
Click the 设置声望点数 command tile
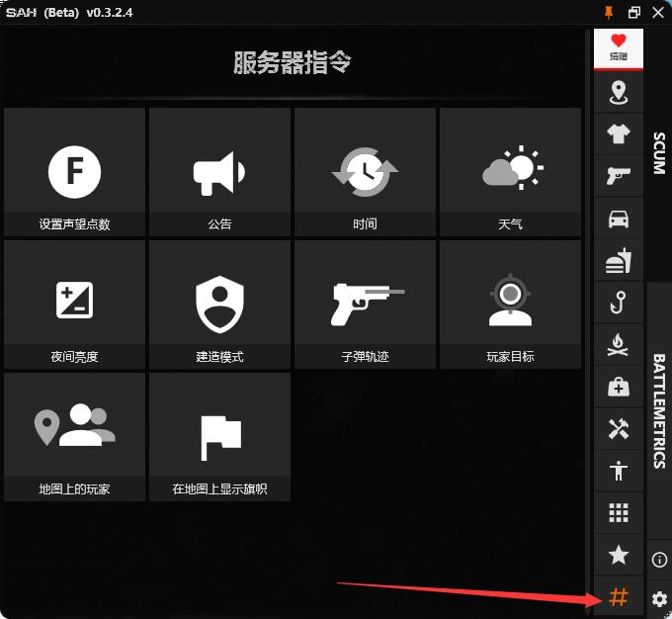pos(75,171)
